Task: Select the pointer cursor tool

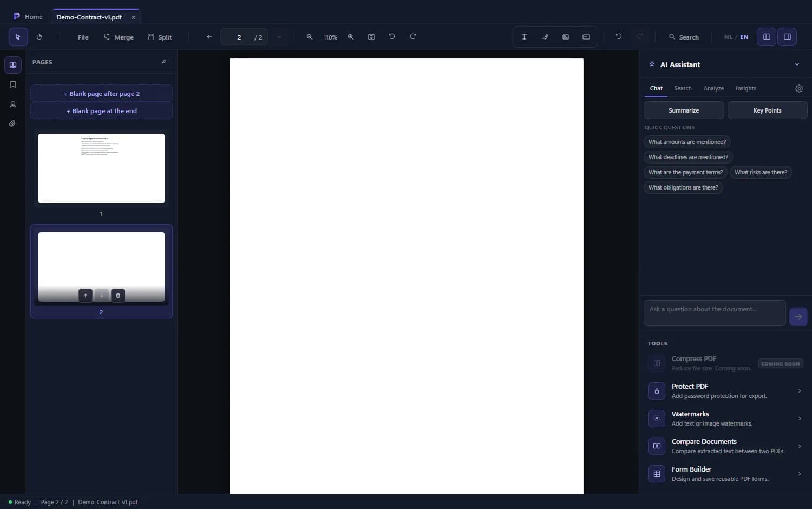Action: [x=18, y=37]
